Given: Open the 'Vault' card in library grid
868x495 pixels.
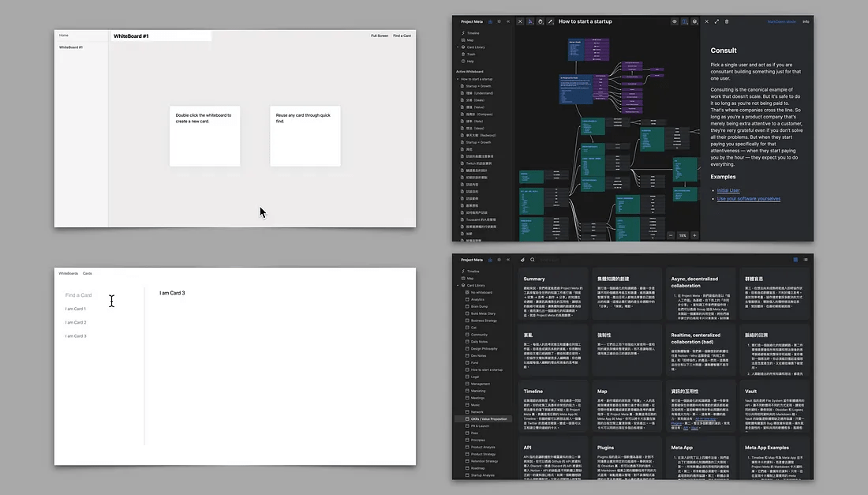Looking at the screenshot, I should tap(773, 407).
